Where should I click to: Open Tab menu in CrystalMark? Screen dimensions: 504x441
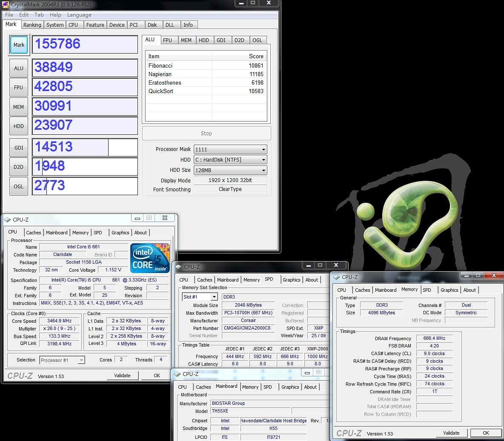coord(39,15)
